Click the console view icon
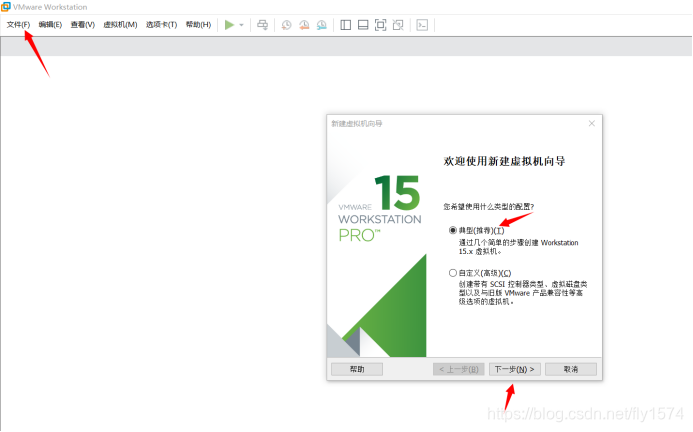Screen dimensions: 693x432 [x=422, y=25]
